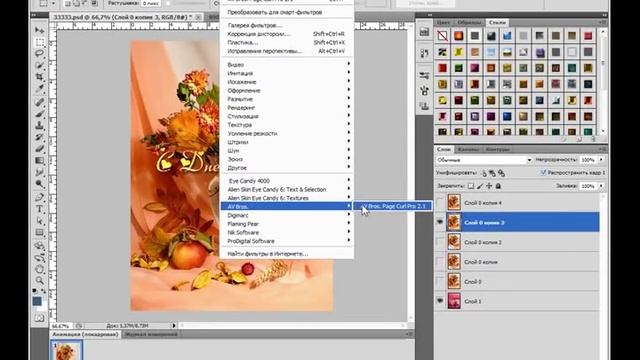Click the Styles panel vertical scrollbar
Image resolution: width=640 pixels, height=360 pixels.
point(603,82)
